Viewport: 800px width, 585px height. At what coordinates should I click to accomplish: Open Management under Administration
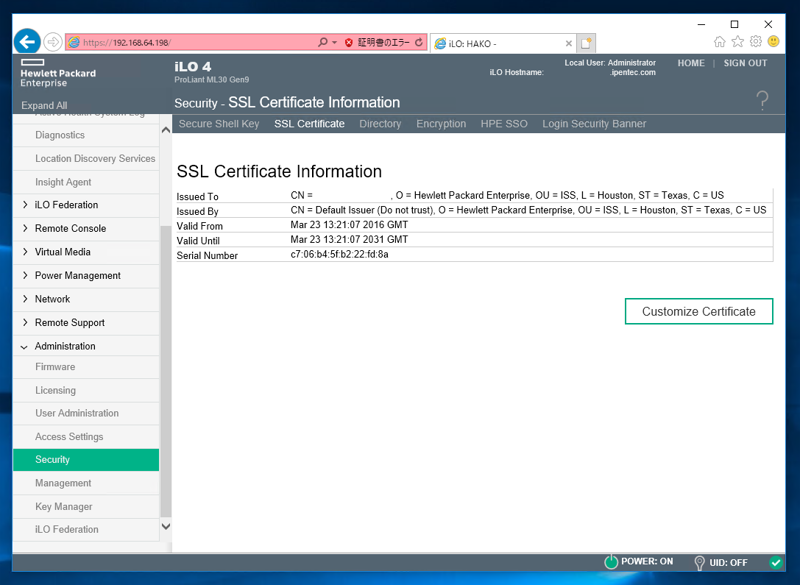63,483
